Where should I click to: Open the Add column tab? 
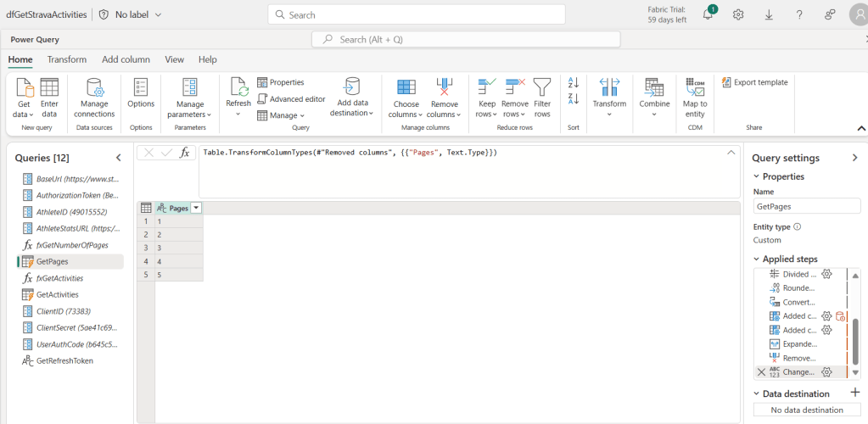point(126,59)
